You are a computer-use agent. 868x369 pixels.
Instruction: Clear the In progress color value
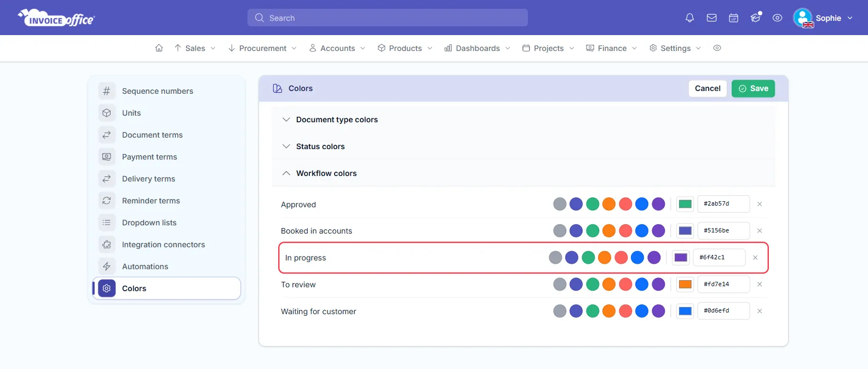pyautogui.click(x=755, y=258)
